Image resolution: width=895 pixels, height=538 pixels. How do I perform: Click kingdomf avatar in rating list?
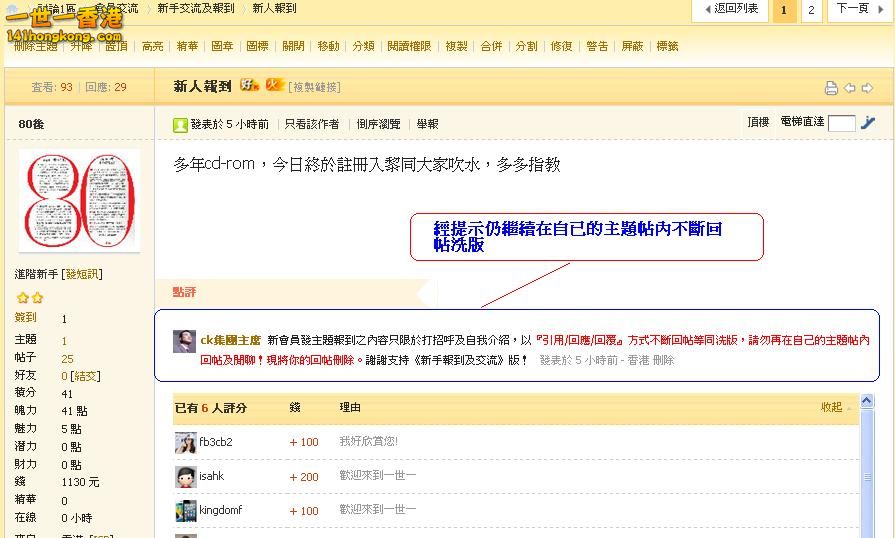186,511
